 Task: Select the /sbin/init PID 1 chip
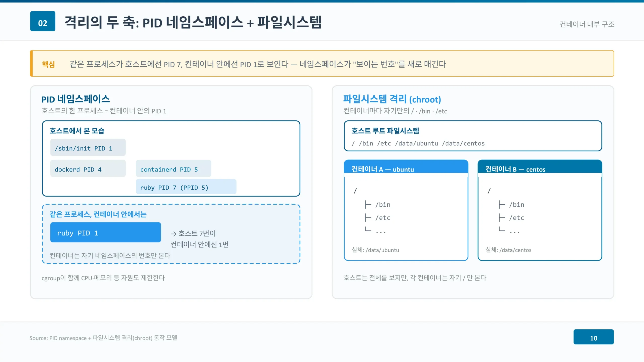click(88, 147)
